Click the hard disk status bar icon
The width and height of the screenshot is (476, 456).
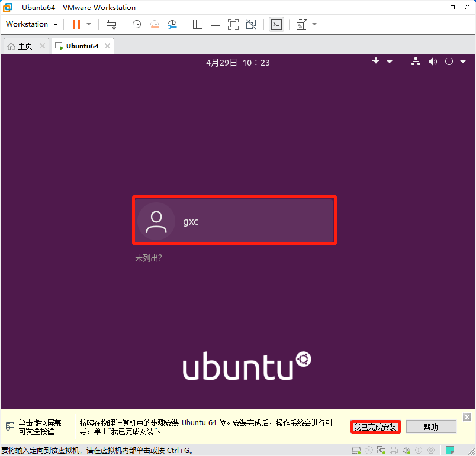(x=356, y=450)
